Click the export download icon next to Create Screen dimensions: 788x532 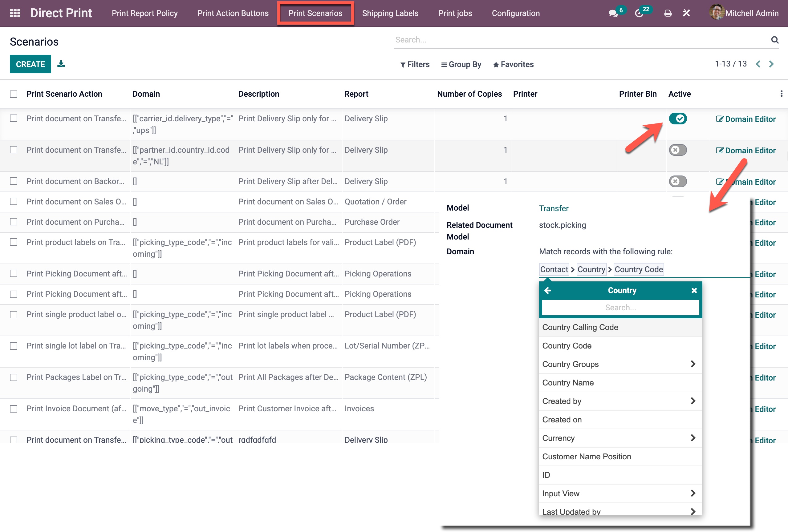click(61, 64)
